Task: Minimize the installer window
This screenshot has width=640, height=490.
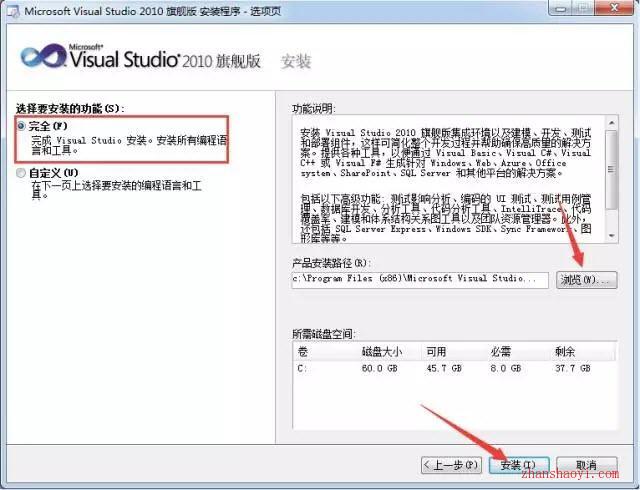Action: [560, 8]
